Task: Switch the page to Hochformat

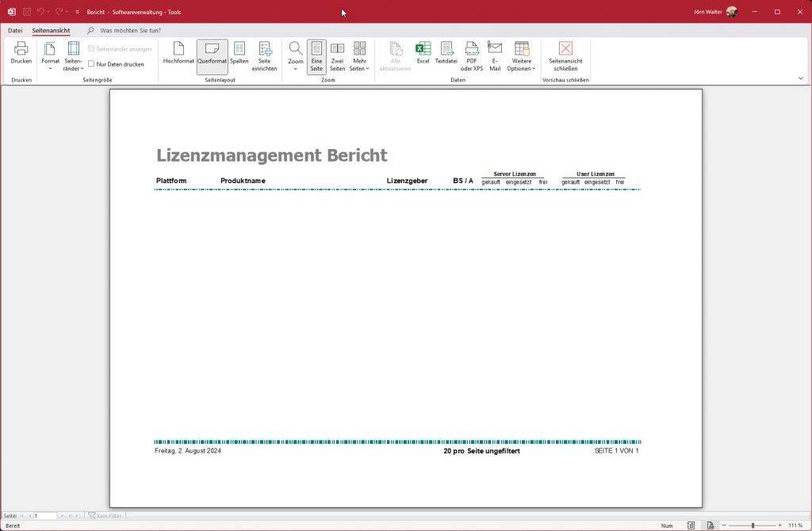Action: coord(178,55)
